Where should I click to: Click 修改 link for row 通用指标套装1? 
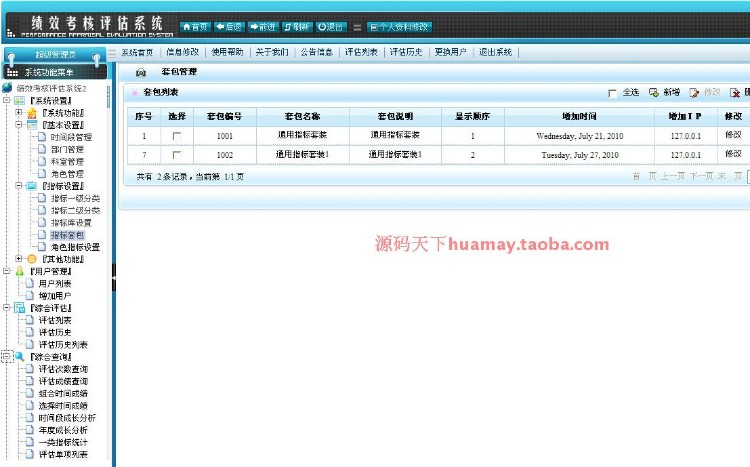click(733, 154)
